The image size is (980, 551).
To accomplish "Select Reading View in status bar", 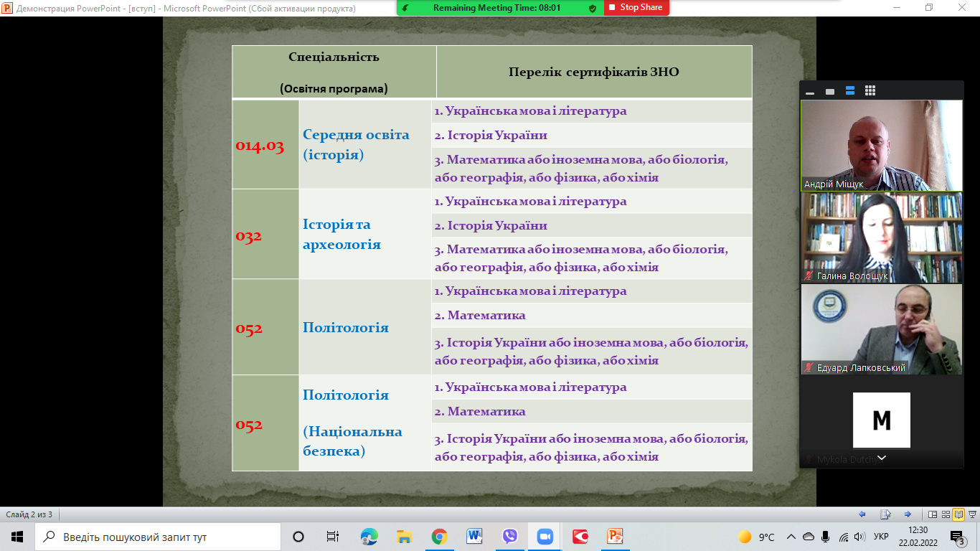I will coord(958,514).
